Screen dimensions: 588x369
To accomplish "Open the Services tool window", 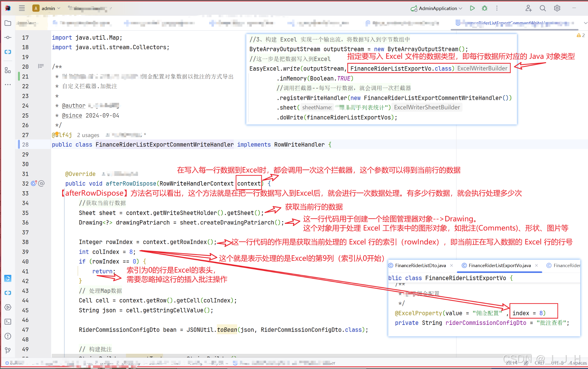I will coord(8,307).
